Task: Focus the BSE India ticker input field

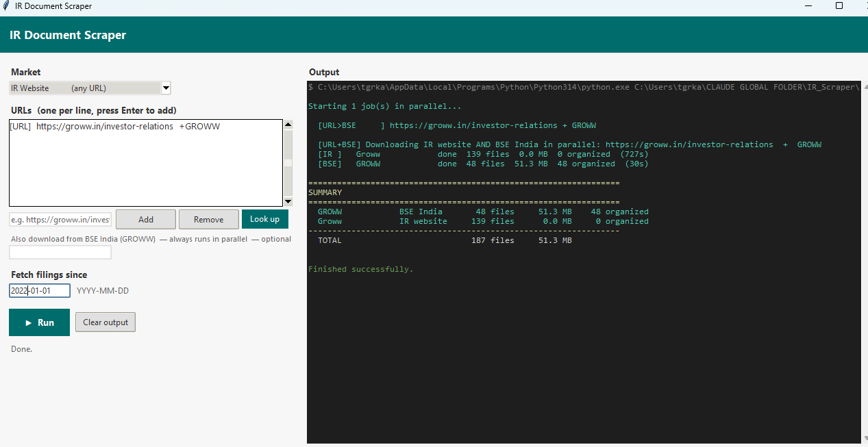Action: tap(60, 253)
